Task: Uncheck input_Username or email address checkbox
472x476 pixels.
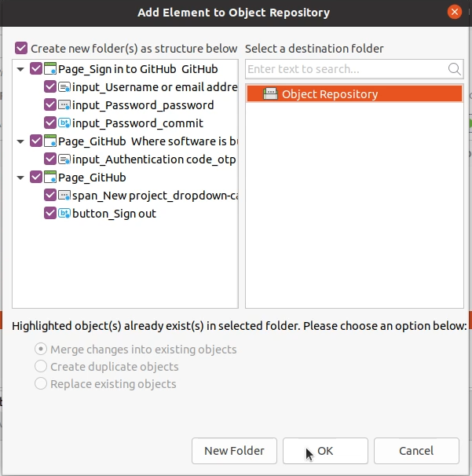Action: 50,87
